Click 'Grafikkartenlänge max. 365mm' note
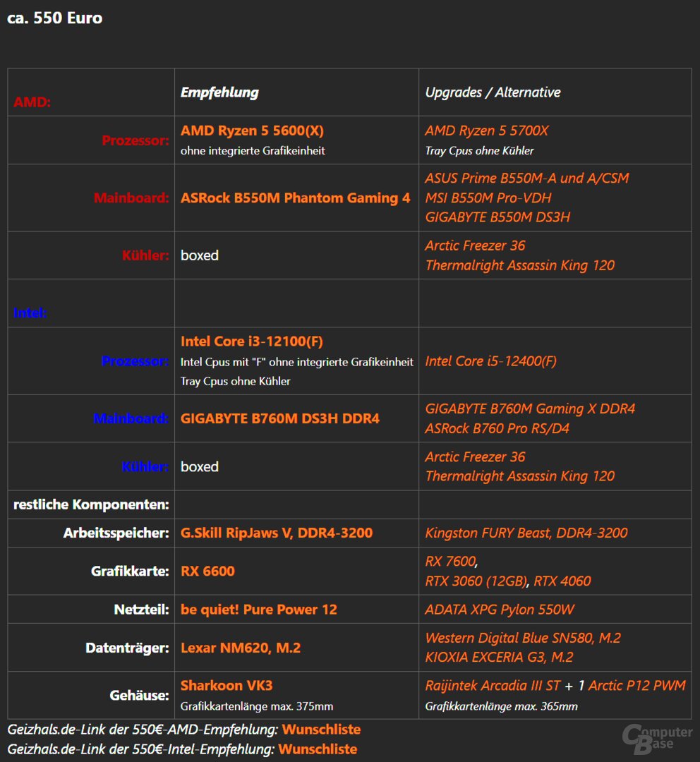This screenshot has height=762, width=700. tap(501, 706)
